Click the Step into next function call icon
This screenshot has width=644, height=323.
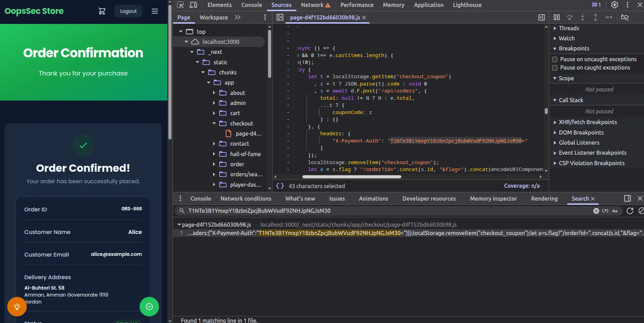click(583, 17)
